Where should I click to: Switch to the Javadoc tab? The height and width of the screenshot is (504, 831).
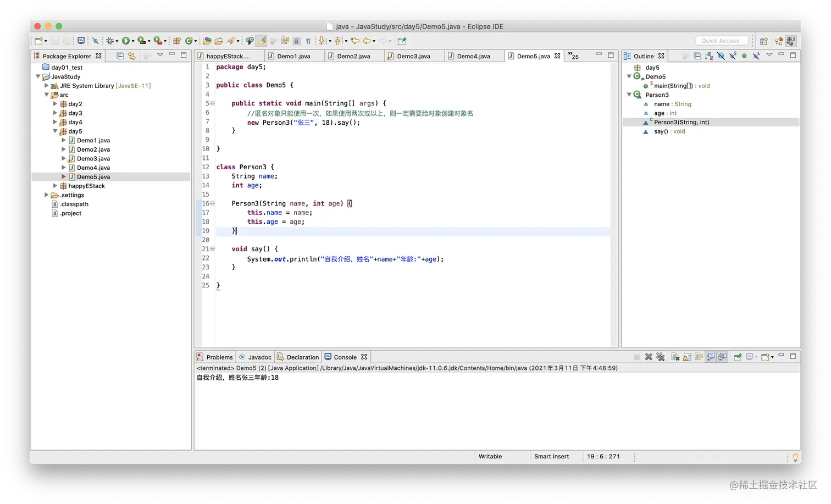[x=255, y=357]
